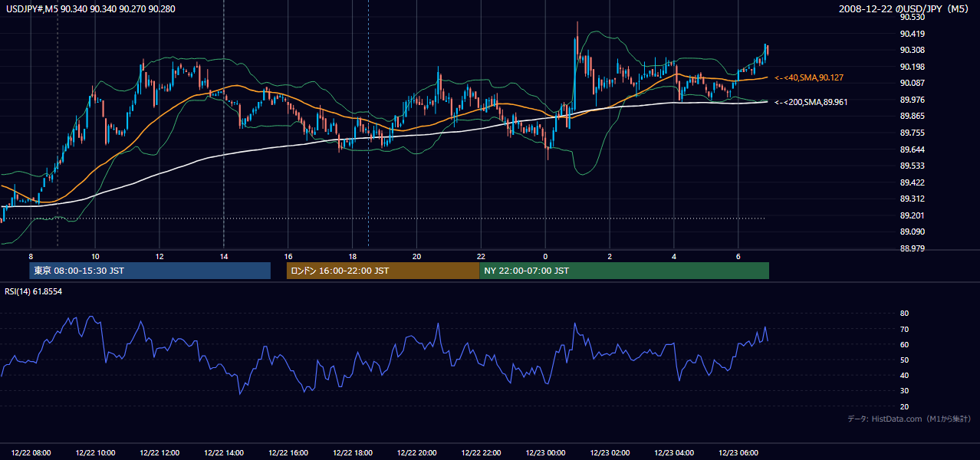Click the 12/22 18:00 time axis label
980x460 pixels.
click(x=354, y=453)
